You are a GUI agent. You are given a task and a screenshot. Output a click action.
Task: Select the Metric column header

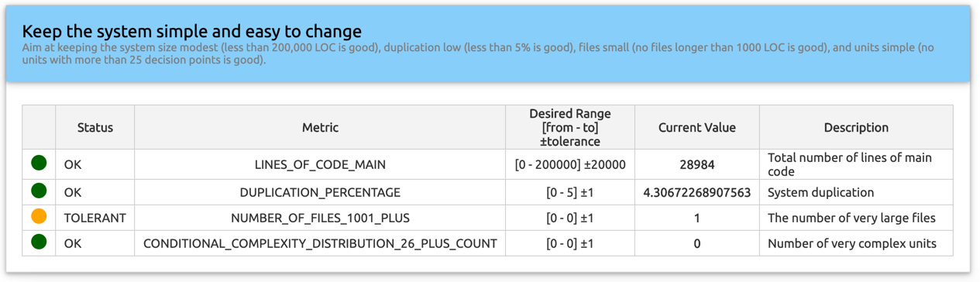coord(320,127)
